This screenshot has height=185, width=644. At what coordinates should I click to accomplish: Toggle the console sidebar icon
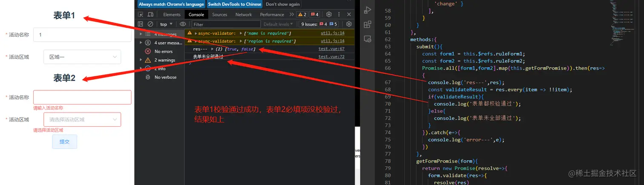tap(141, 24)
